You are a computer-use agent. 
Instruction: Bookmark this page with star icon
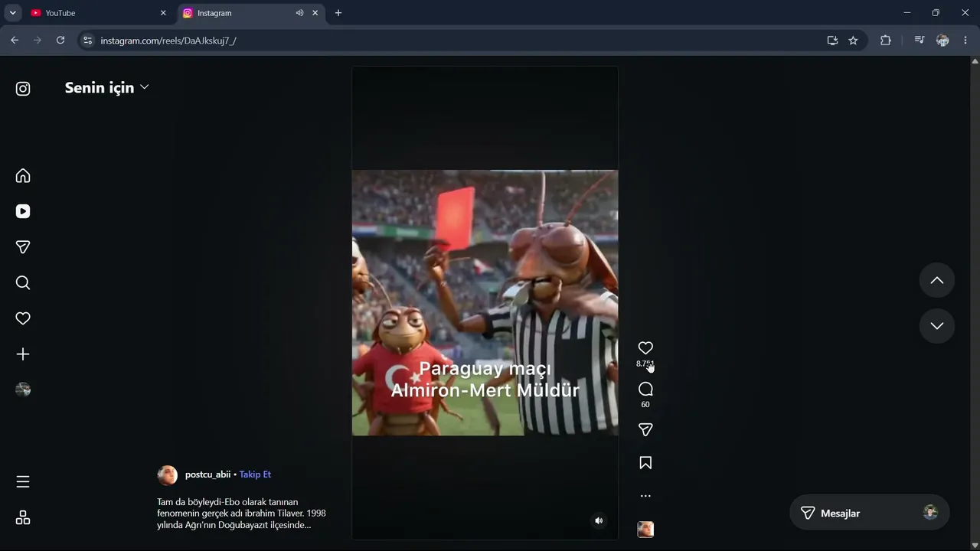853,41
